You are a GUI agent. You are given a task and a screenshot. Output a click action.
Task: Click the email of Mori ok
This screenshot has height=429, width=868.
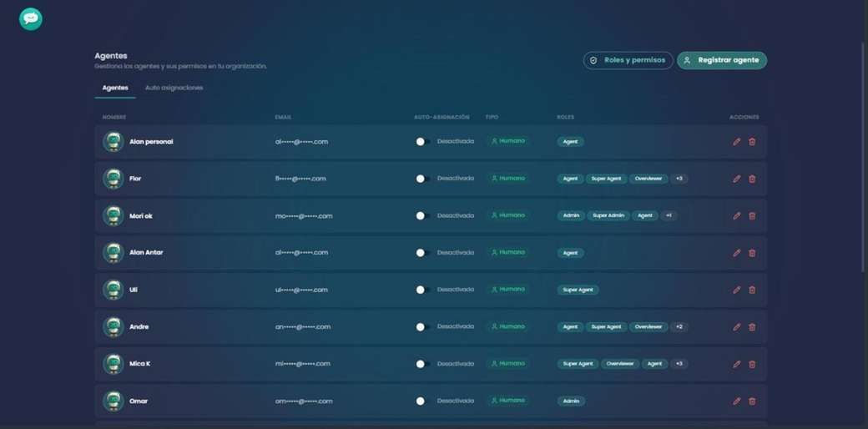point(304,216)
